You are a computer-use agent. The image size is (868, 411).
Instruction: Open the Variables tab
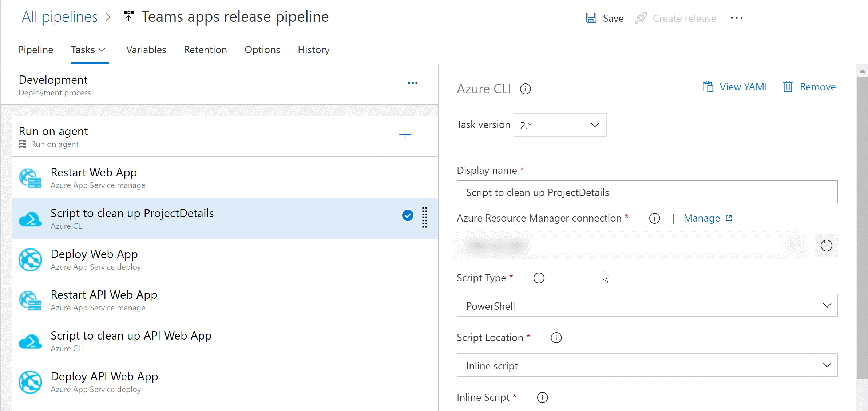pos(146,50)
